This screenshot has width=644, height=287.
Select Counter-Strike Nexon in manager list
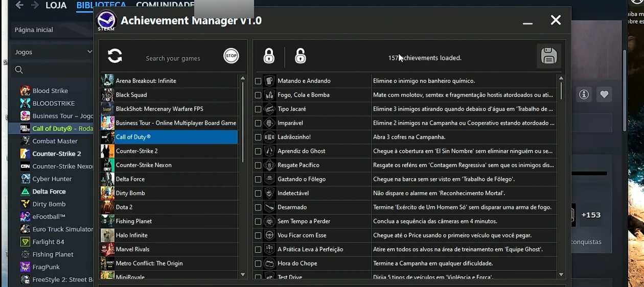click(169, 165)
